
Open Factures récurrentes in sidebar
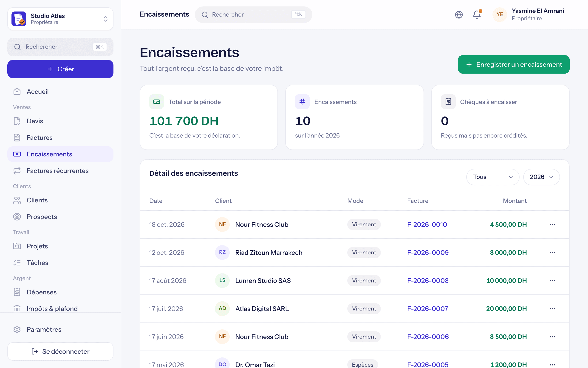pyautogui.click(x=60, y=171)
